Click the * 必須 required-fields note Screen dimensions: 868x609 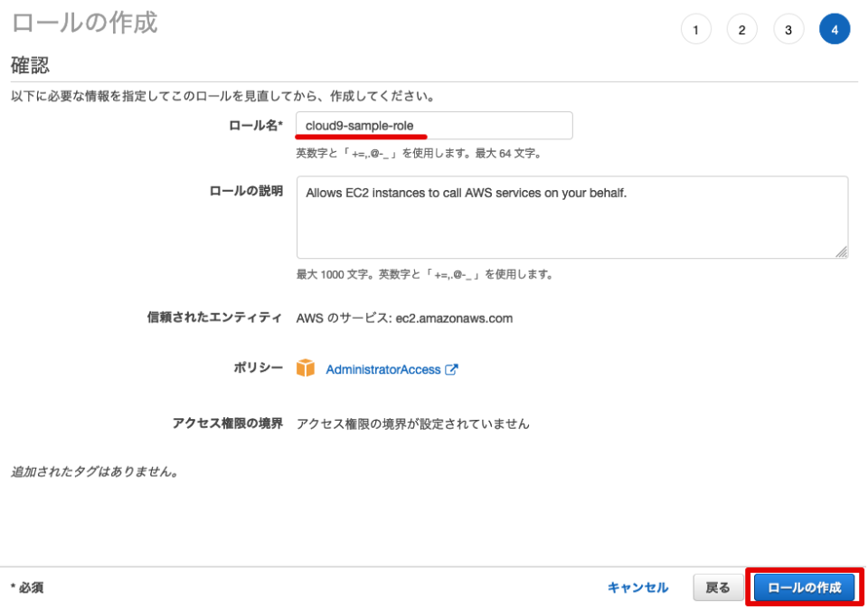[x=29, y=586]
